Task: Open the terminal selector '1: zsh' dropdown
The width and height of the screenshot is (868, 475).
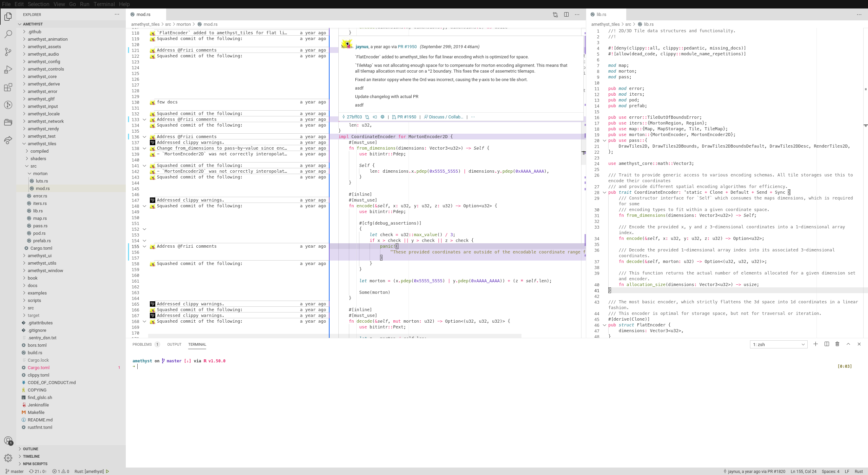Action: click(x=778, y=344)
